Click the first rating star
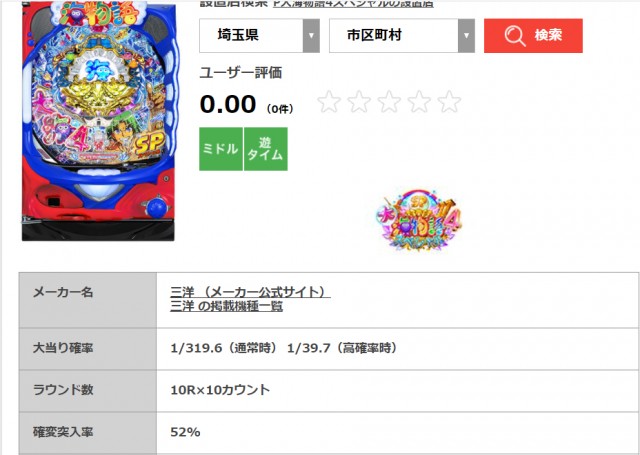 tap(329, 102)
